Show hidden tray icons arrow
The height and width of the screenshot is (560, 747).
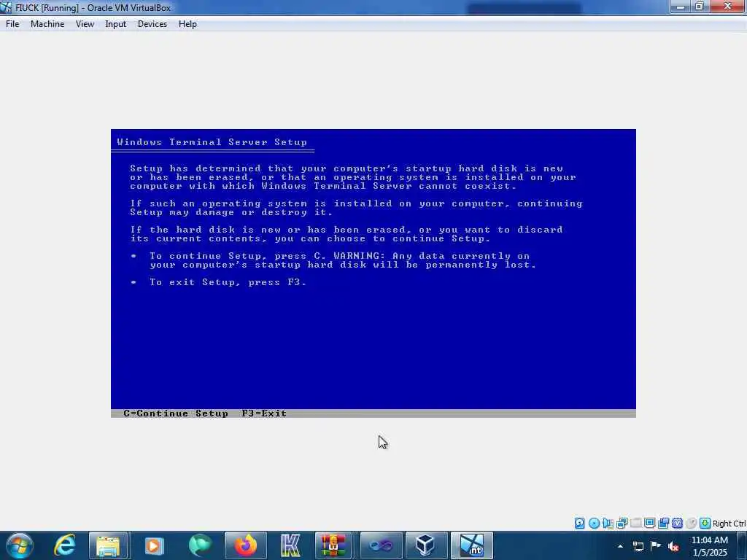[620, 546]
